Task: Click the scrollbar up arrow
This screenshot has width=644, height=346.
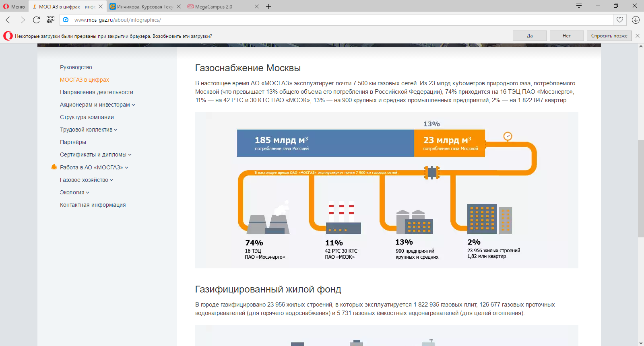Action: point(641,47)
